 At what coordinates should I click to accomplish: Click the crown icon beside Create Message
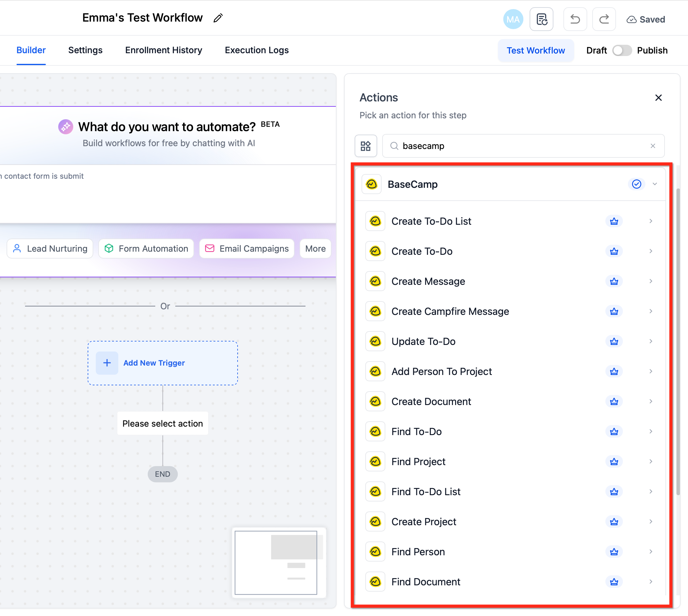(614, 281)
